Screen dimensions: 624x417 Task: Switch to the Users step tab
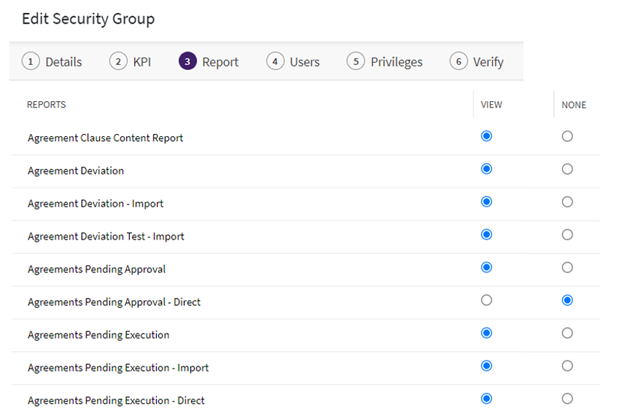click(294, 62)
